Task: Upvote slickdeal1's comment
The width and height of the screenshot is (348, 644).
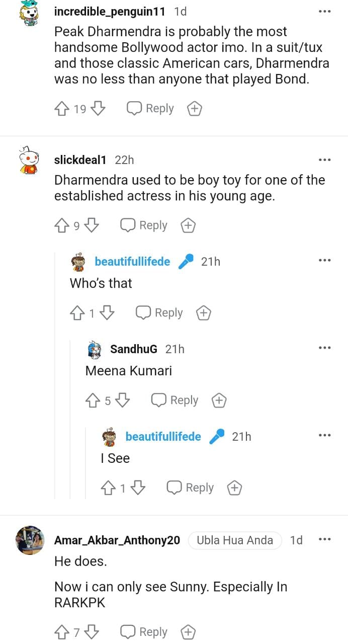Action: coord(62,225)
